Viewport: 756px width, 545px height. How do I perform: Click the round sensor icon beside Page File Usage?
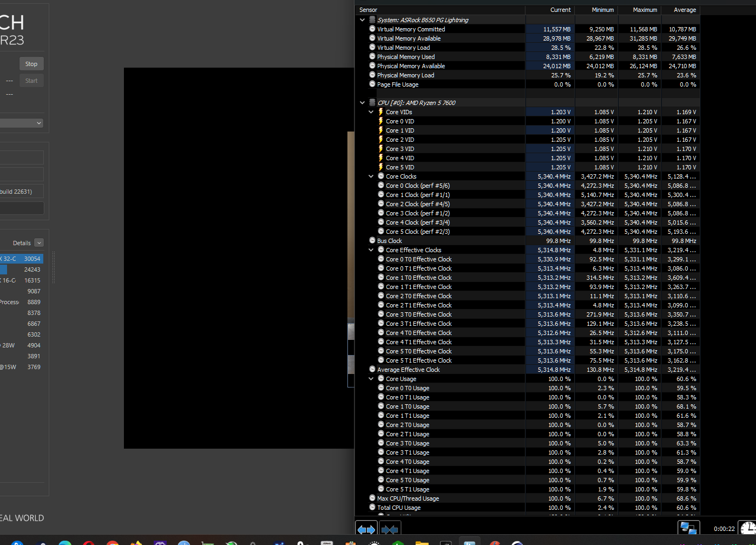click(x=372, y=84)
